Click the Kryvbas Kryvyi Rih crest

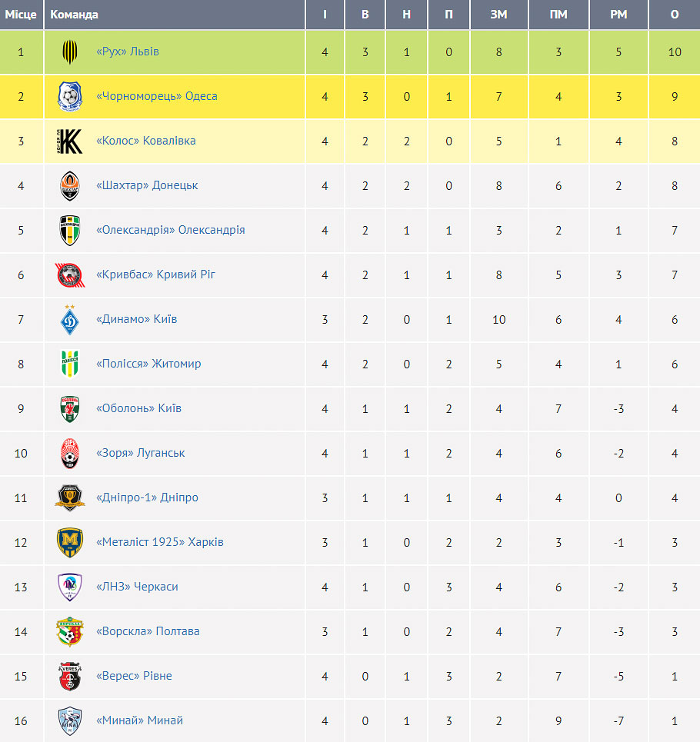click(70, 275)
